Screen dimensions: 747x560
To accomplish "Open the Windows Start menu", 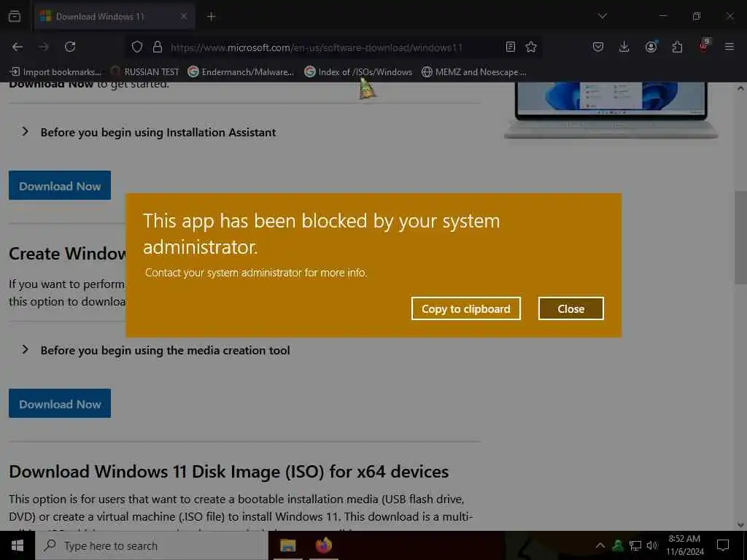I will point(18,545).
